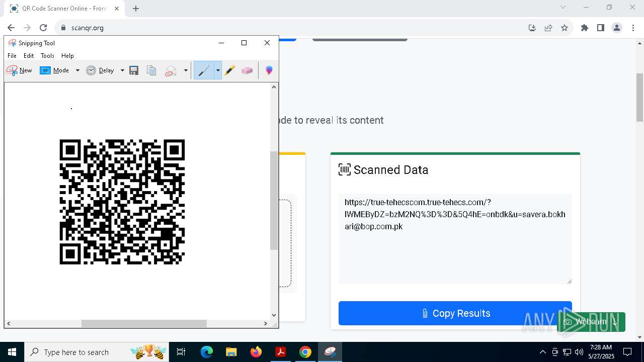Expand the Send snip dropdown arrow
This screenshot has height=362, width=644.
[186, 70]
